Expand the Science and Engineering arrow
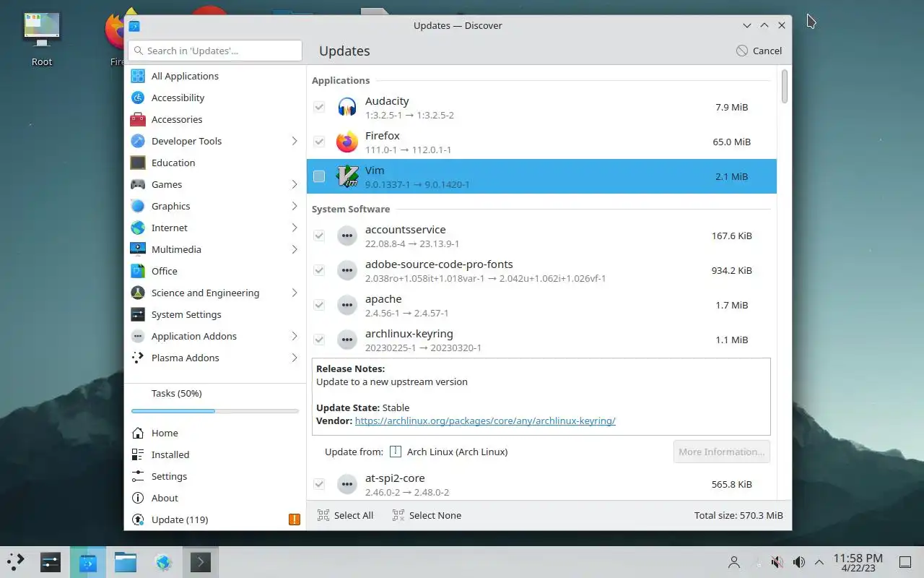 295,293
